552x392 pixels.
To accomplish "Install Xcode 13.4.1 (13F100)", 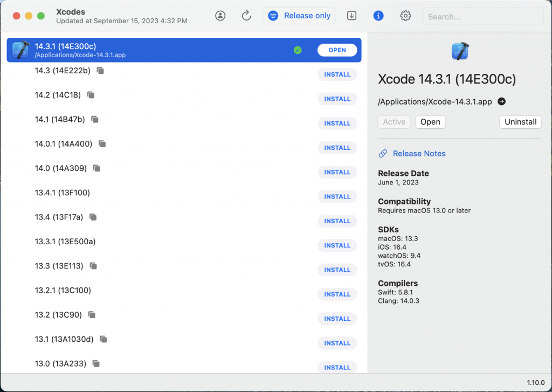I will (x=337, y=196).
